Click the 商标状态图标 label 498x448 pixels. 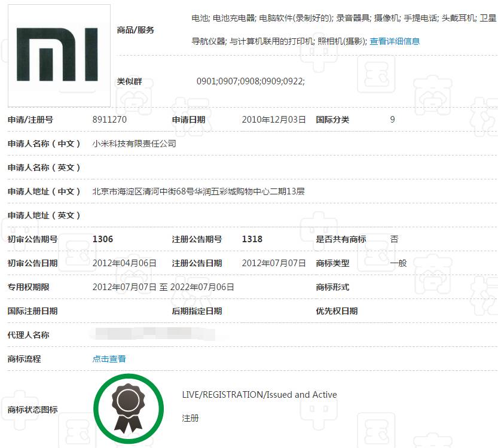click(32, 410)
